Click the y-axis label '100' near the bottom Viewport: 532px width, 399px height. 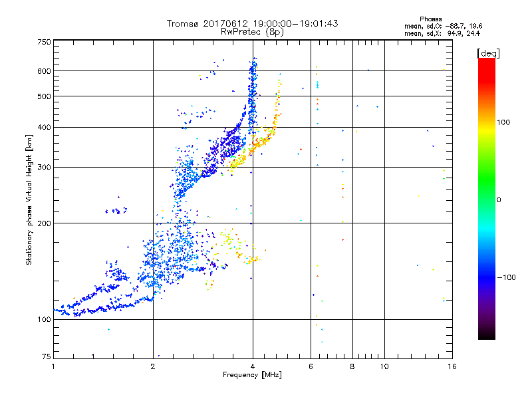pyautogui.click(x=44, y=320)
